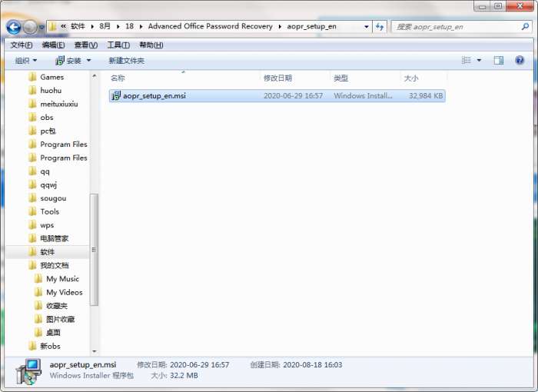
Task: Open the 组织 dropdown
Action: 25,61
